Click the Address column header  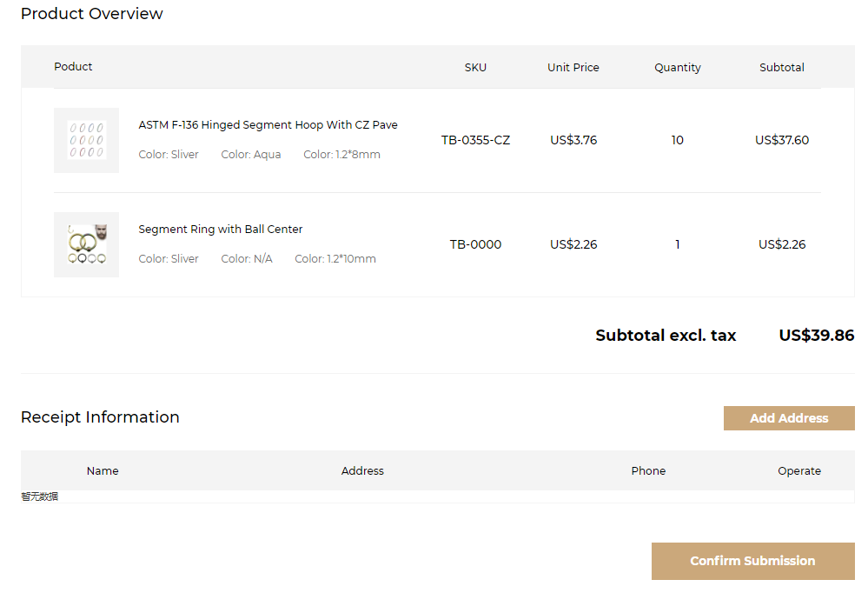(362, 470)
